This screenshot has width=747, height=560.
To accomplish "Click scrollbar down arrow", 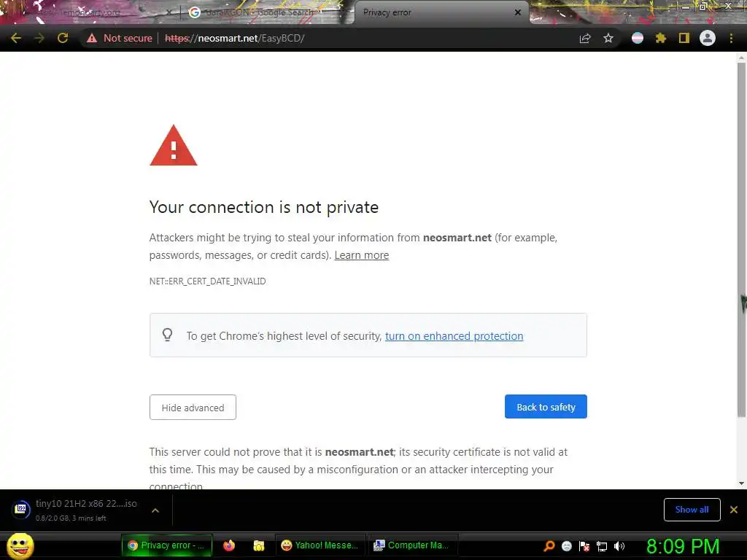I will click(x=741, y=483).
